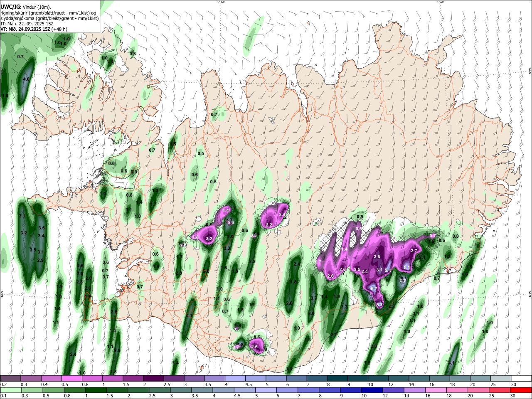Click the initial time line 'IT: Mán. 22. 09. 2025 15Z'
Viewport: 532px width, 399px height.
(x=27, y=24)
